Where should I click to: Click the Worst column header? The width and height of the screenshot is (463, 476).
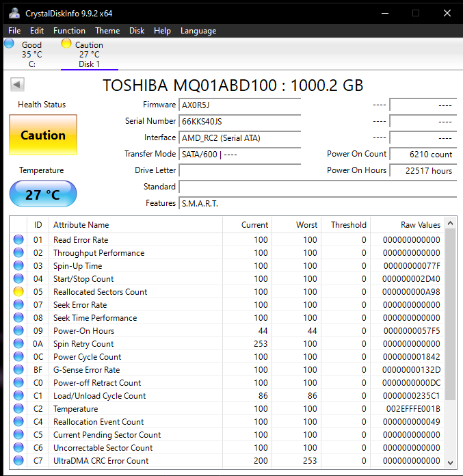[x=297, y=225]
